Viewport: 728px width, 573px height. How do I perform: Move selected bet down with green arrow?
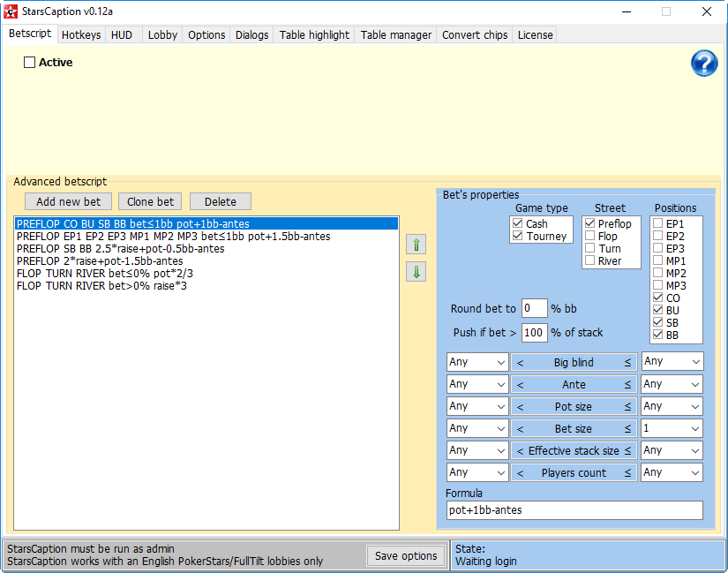pos(416,271)
